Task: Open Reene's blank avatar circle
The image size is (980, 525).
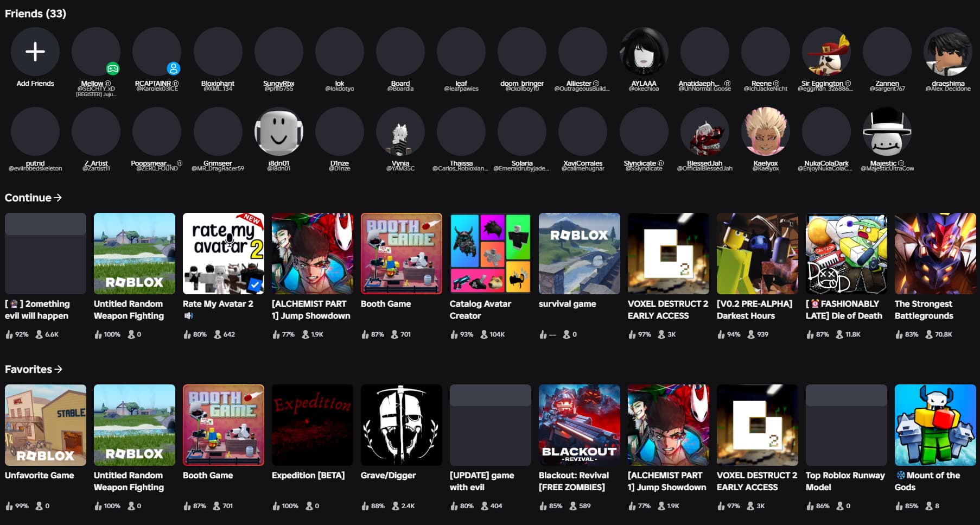Action: coord(766,52)
